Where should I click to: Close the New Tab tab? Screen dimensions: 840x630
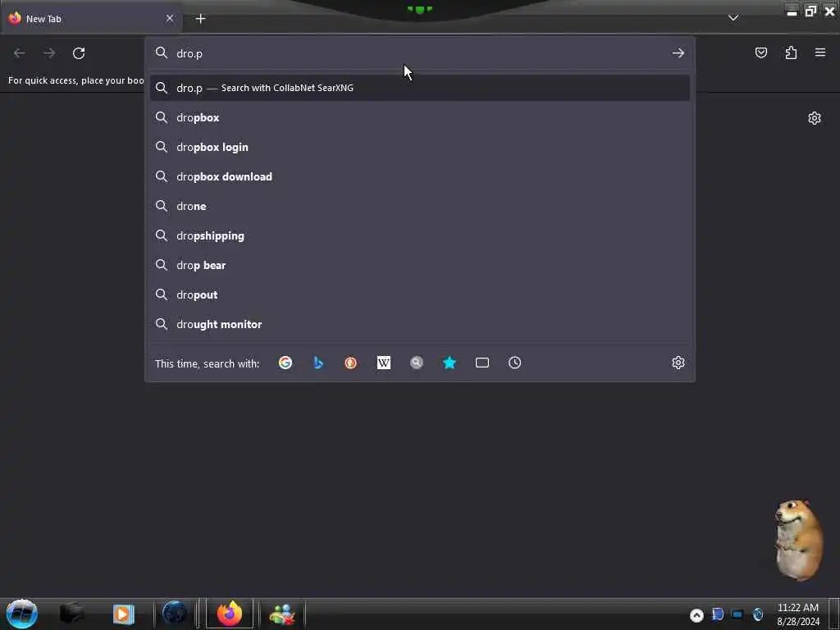170,18
